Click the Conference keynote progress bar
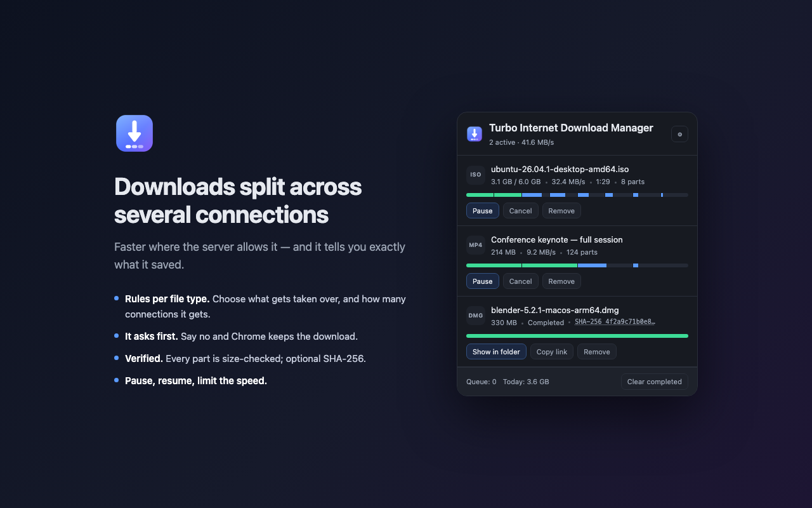The width and height of the screenshot is (812, 508). click(x=577, y=265)
